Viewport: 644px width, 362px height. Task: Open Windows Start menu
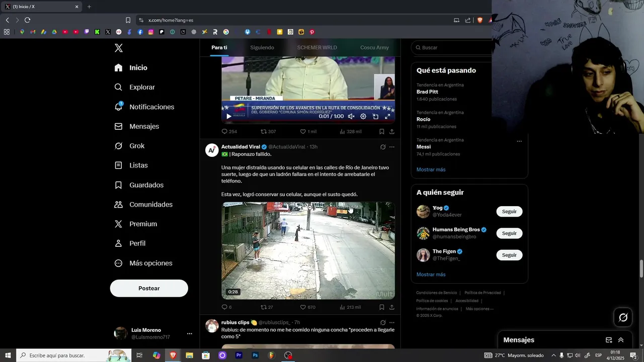click(8, 355)
